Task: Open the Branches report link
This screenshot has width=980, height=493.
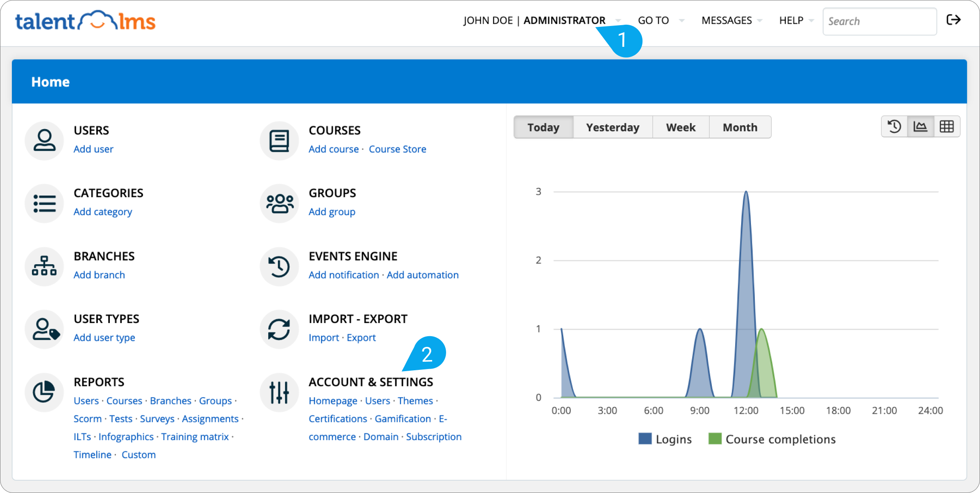Action: 170,401
